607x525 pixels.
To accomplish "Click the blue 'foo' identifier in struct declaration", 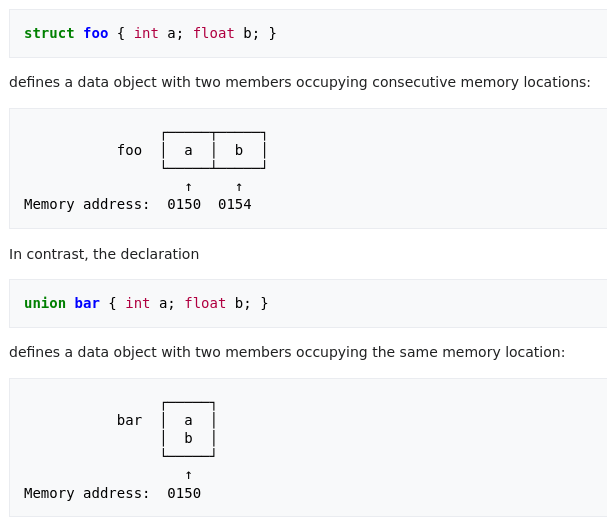I will click(96, 33).
